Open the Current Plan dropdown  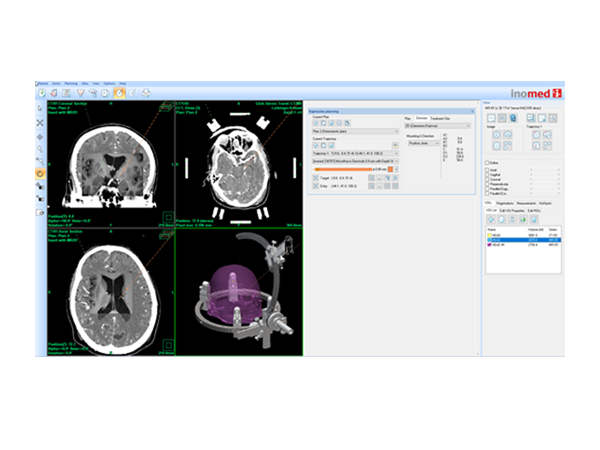coord(355,131)
